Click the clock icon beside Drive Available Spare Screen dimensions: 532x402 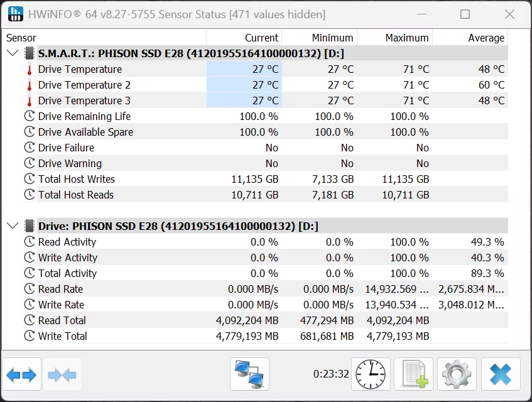pos(30,132)
